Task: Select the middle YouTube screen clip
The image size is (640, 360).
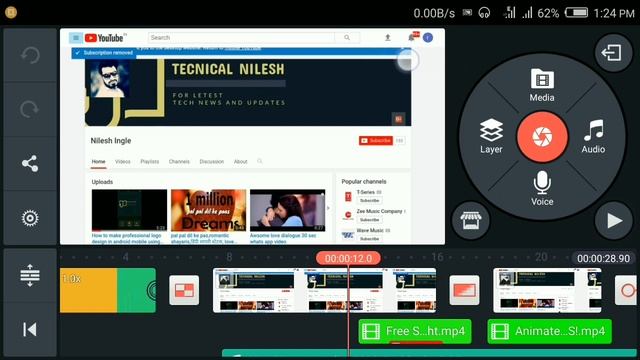Action: (324, 290)
